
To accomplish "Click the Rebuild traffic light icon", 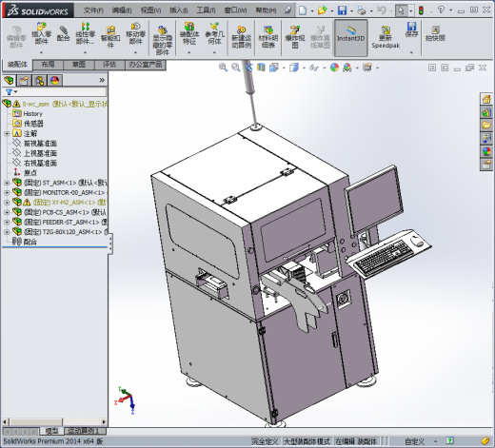I will [x=421, y=10].
